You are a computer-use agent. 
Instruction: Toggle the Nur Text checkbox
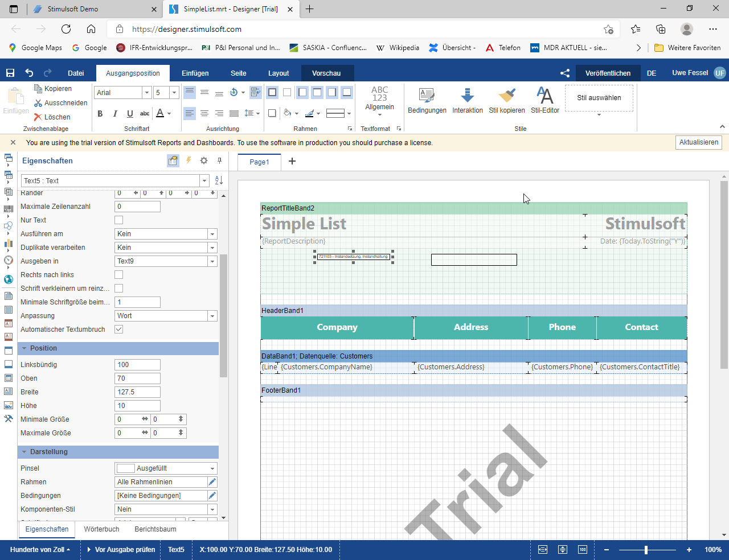119,220
